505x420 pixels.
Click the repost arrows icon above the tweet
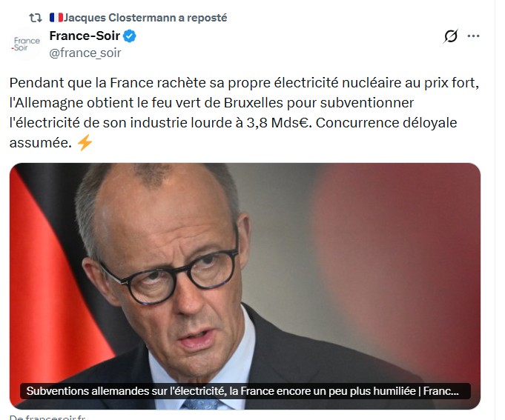[36, 18]
